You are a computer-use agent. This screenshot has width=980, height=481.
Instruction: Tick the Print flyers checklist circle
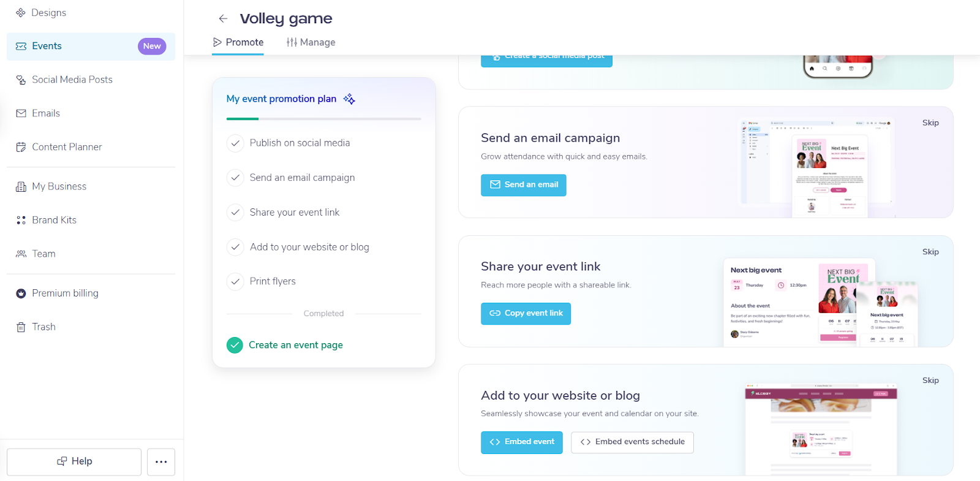coord(235,282)
